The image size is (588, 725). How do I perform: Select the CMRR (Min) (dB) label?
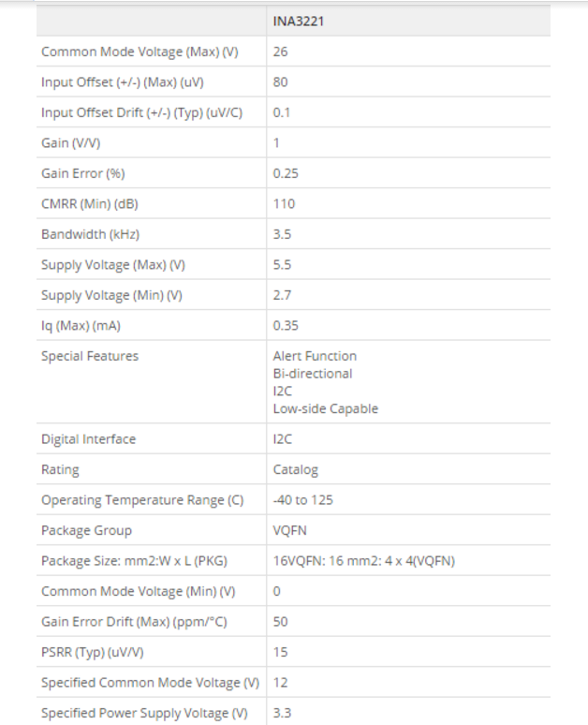(x=90, y=204)
